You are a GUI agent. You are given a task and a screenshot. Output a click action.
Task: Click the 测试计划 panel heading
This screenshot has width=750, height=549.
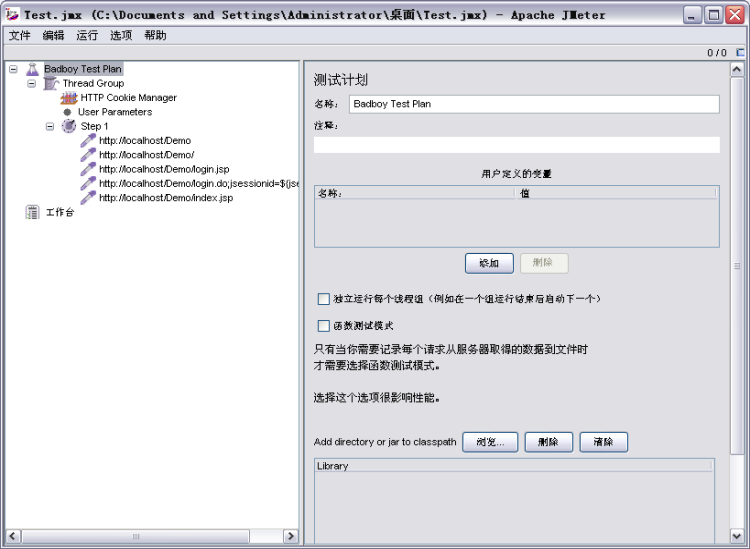341,80
